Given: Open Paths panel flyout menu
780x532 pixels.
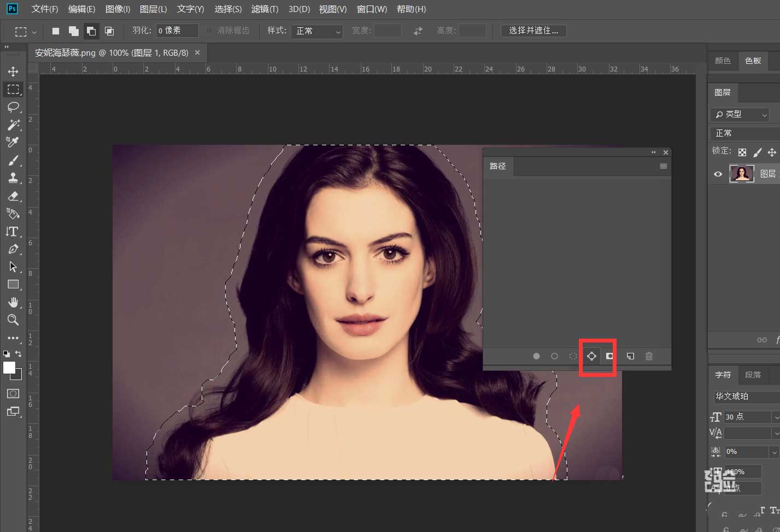Looking at the screenshot, I should point(663,166).
